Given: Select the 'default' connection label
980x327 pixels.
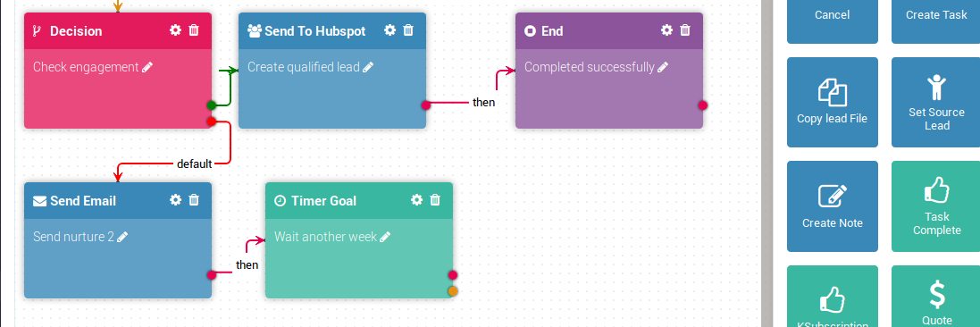Looking at the screenshot, I should [195, 164].
